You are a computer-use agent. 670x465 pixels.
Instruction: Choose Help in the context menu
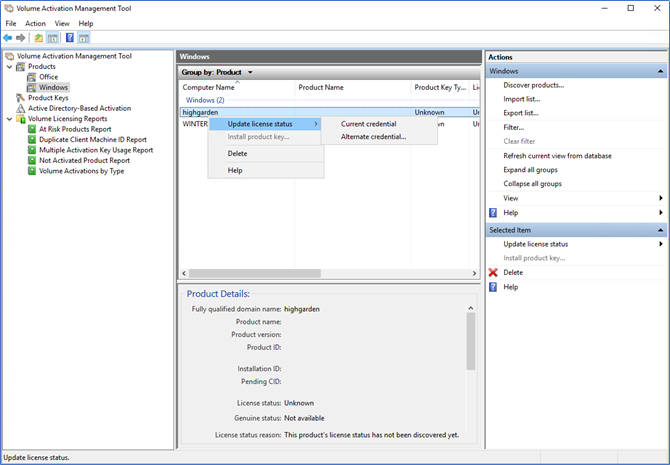point(265,170)
